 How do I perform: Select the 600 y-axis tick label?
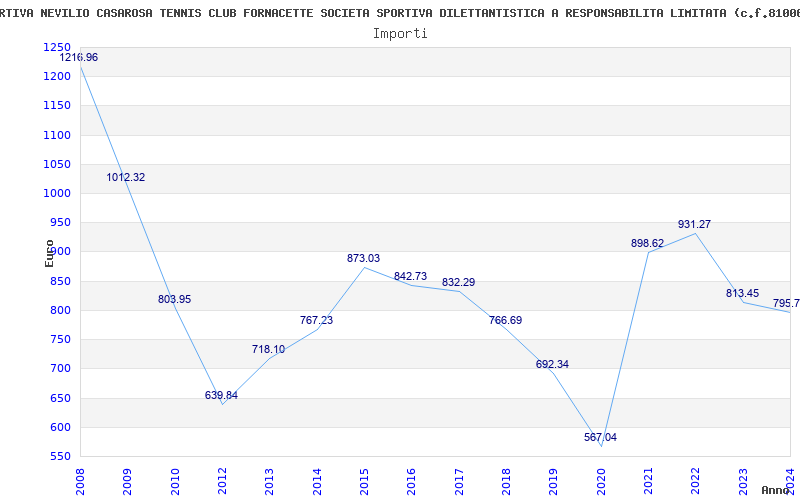click(x=60, y=427)
